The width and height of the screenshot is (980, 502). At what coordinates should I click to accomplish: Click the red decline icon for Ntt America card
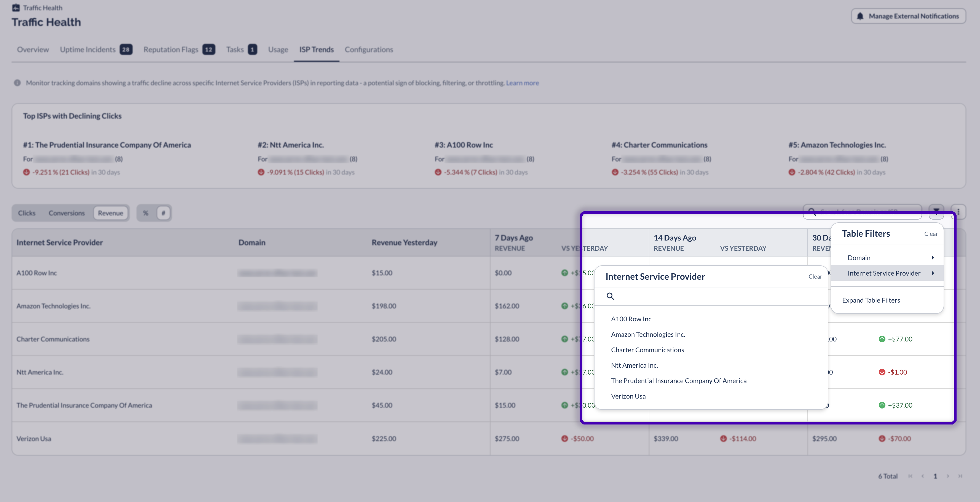pyautogui.click(x=261, y=172)
